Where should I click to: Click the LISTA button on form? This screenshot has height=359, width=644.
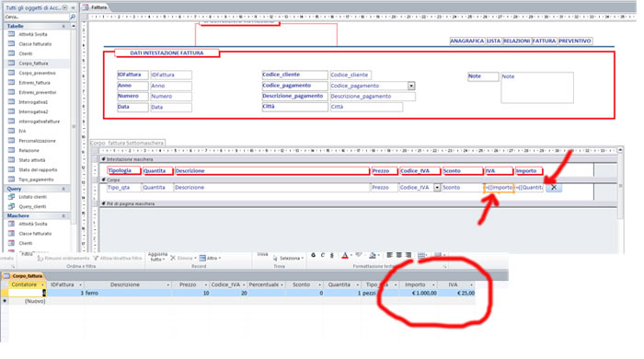pos(493,41)
